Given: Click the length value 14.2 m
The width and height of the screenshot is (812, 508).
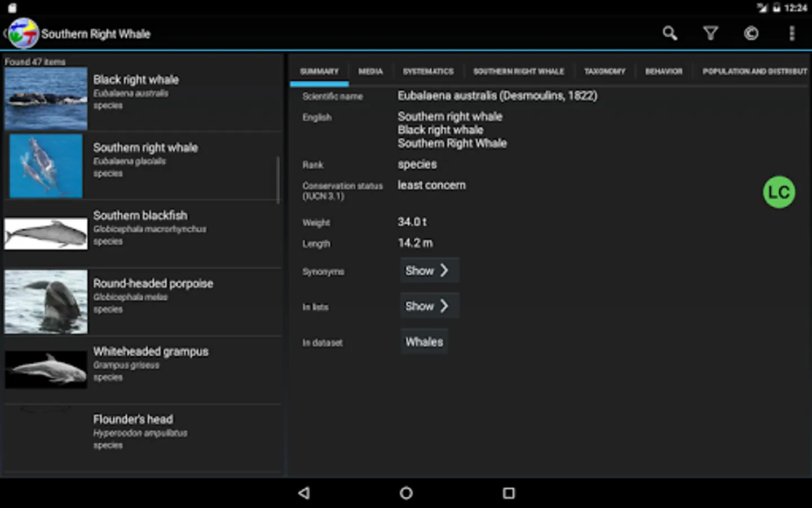Looking at the screenshot, I should point(415,243).
